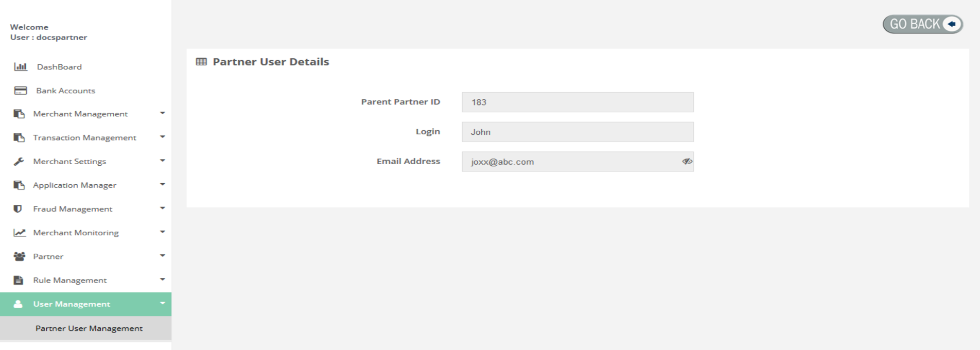
Task: Click the DashBoard bar chart icon
Action: tap(21, 67)
